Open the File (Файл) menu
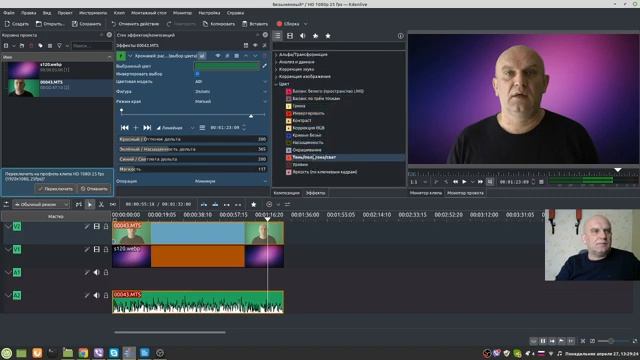This screenshot has width=640, height=360. click(x=9, y=13)
